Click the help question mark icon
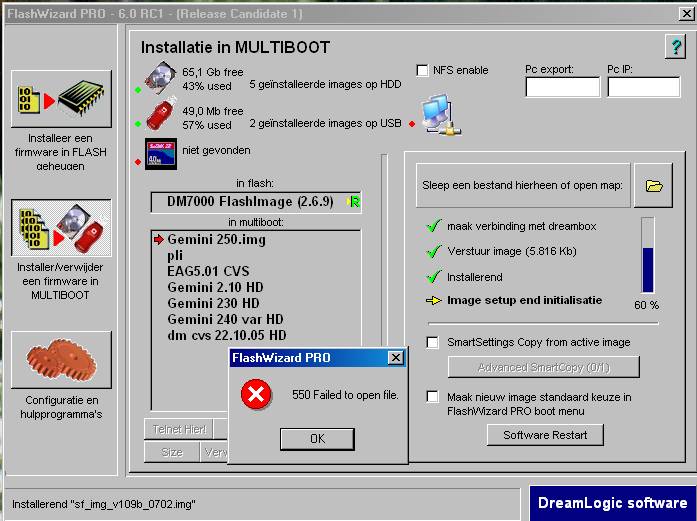The width and height of the screenshot is (697, 521). 675,46
